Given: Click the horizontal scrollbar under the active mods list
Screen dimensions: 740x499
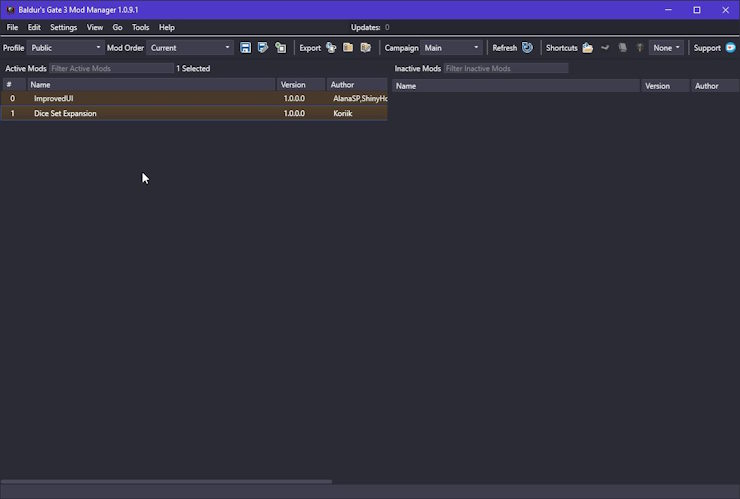Looking at the screenshot, I should click(166, 482).
